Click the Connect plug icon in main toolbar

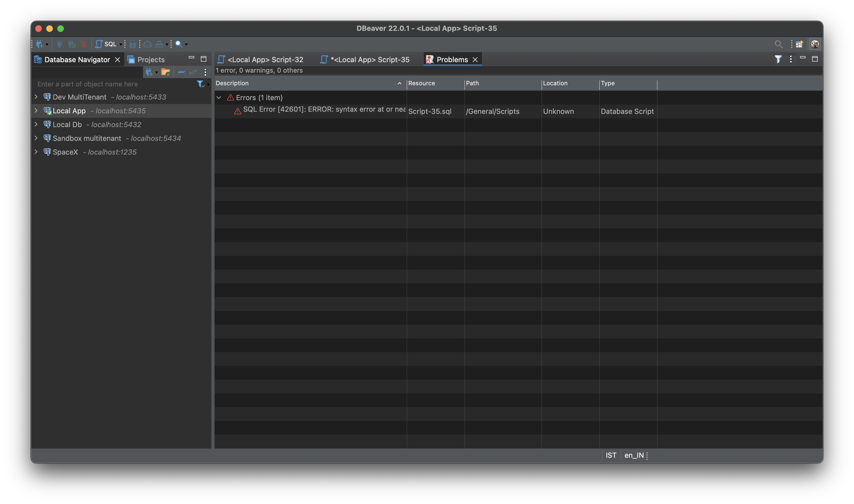[x=59, y=44]
